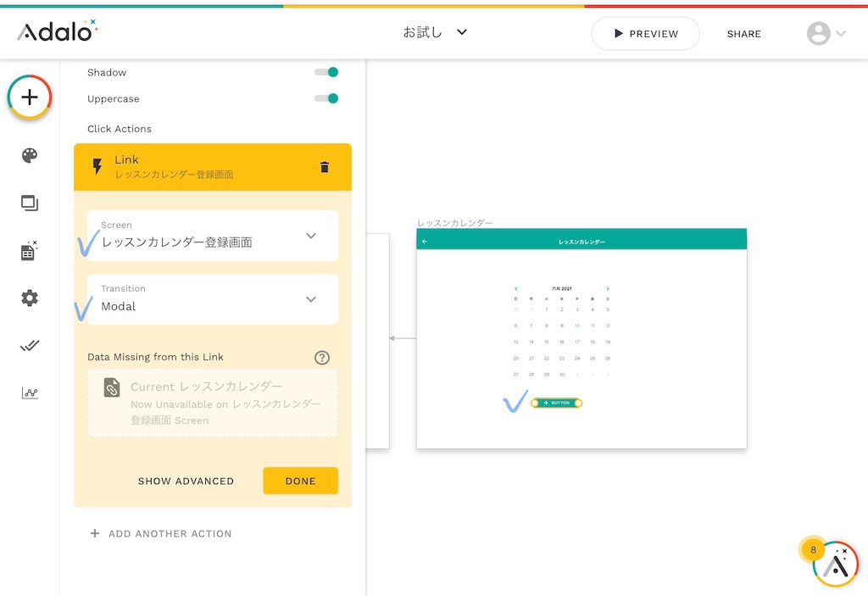Open help for Data Missing from this Link
This screenshot has height=596, width=868.
tap(321, 357)
